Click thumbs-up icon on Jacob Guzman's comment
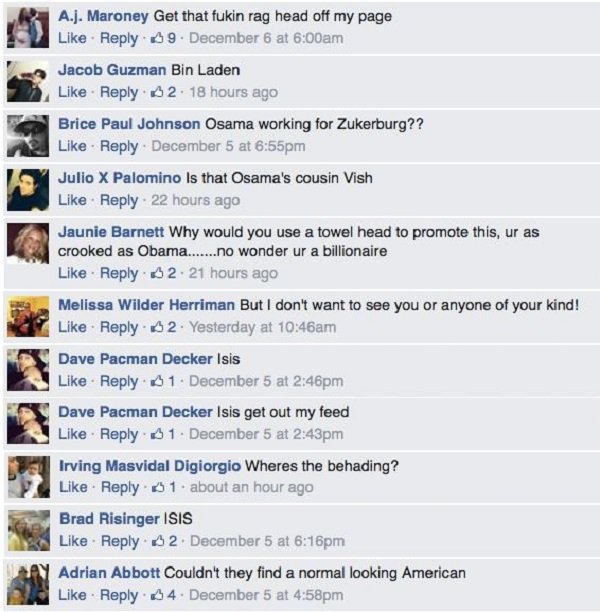Image resolution: width=600 pixels, height=612 pixels. coord(157,92)
